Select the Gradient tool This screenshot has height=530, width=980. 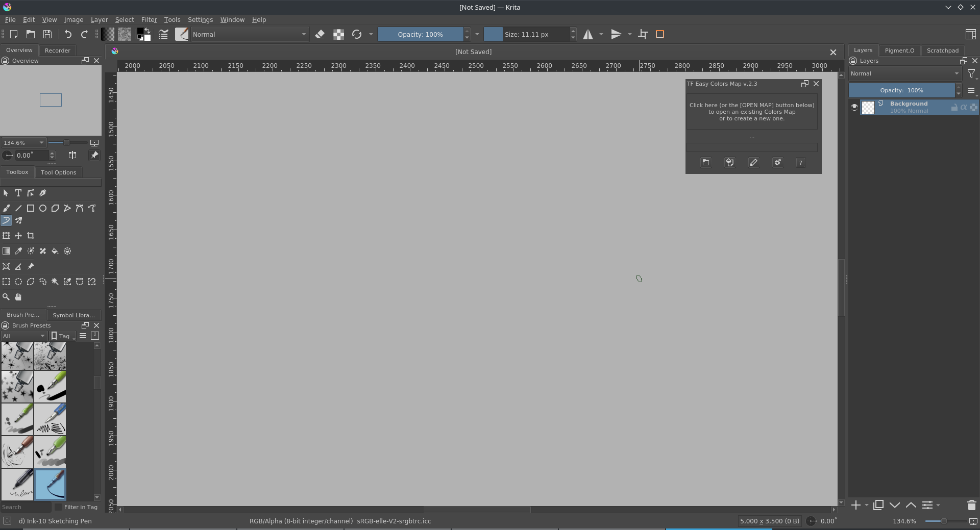6,251
